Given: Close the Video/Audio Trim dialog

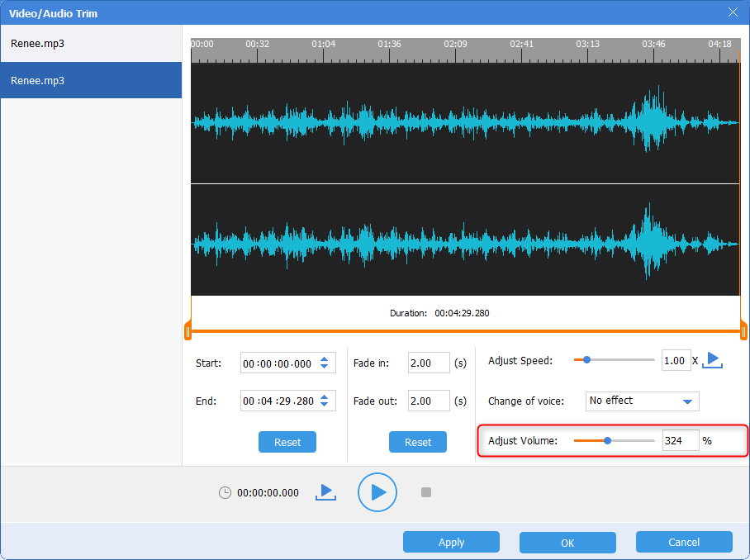Looking at the screenshot, I should tap(732, 12).
